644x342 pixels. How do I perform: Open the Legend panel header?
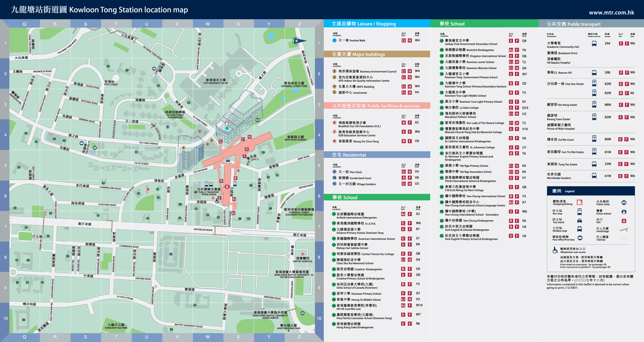591,191
